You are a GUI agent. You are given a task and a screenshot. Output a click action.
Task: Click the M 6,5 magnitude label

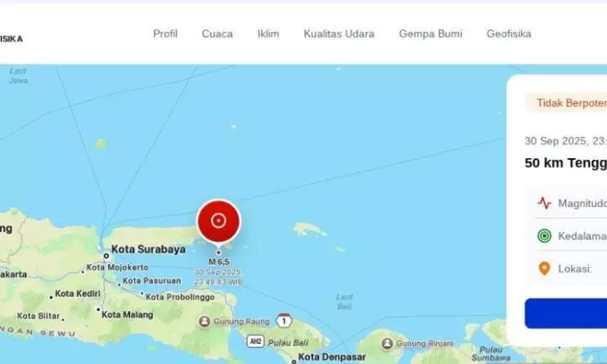click(x=219, y=261)
